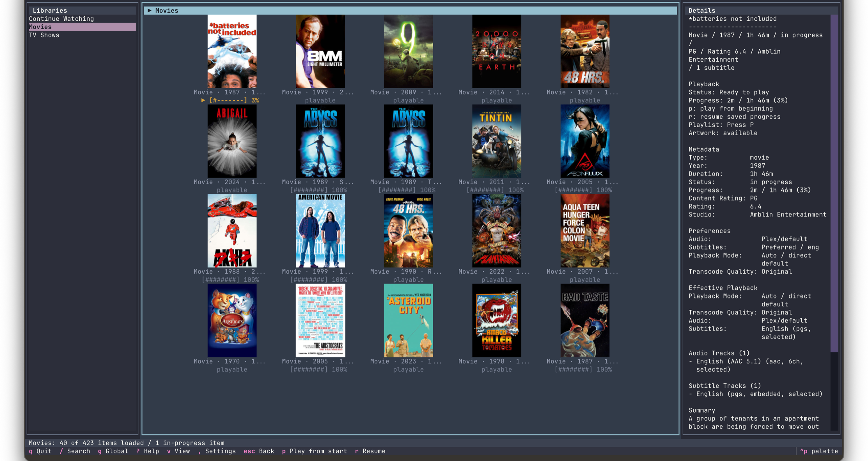The width and height of the screenshot is (868, 461).
Task: Click 'Movie · 2024 · 1...' caption under Abigail
Action: [x=229, y=182]
